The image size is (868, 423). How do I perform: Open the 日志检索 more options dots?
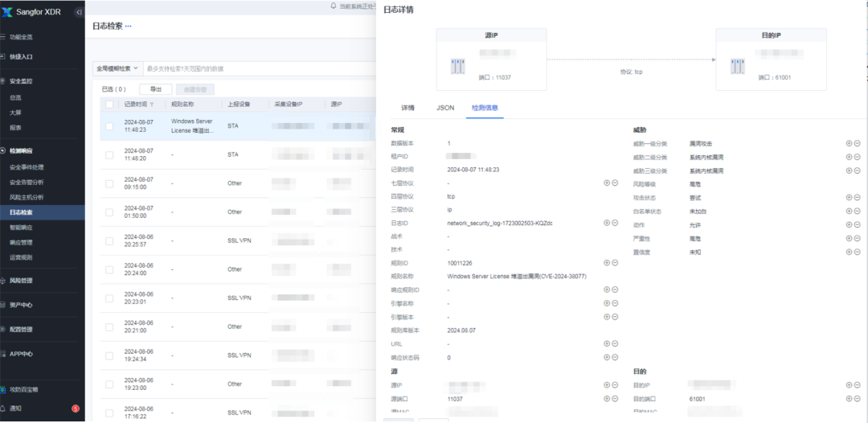pyautogui.click(x=129, y=26)
